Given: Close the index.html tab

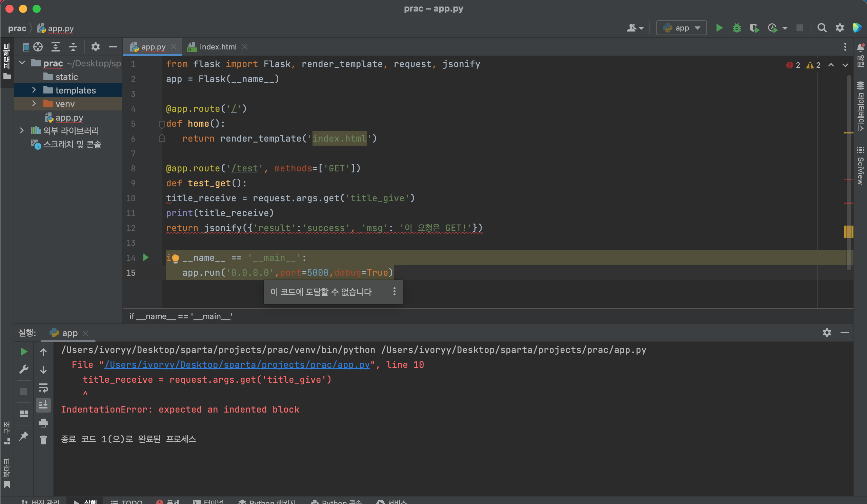Looking at the screenshot, I should (x=245, y=47).
